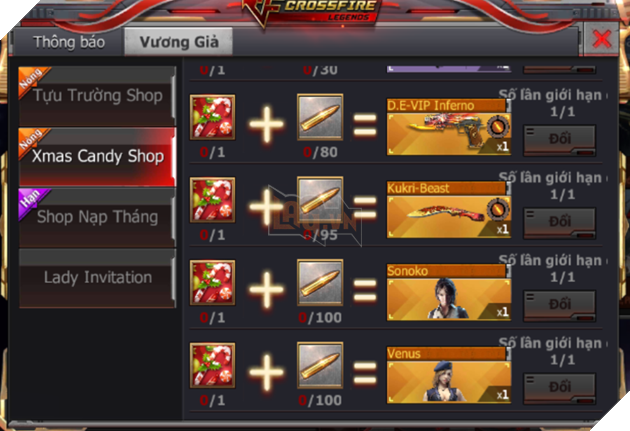Click the candy icon in D.E-VIP Inferno row
Image resolution: width=630 pixels, height=431 pixels.
click(x=213, y=117)
